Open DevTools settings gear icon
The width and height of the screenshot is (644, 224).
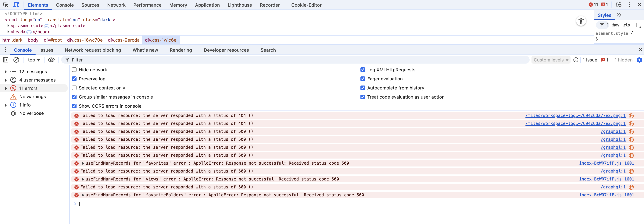click(x=618, y=5)
